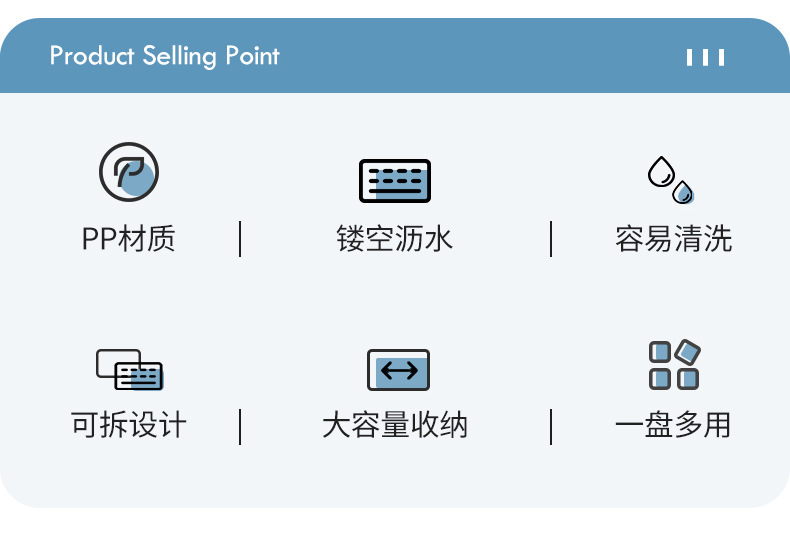Click the 大容量收纳 text label
This screenshot has width=790, height=557.
(x=395, y=426)
